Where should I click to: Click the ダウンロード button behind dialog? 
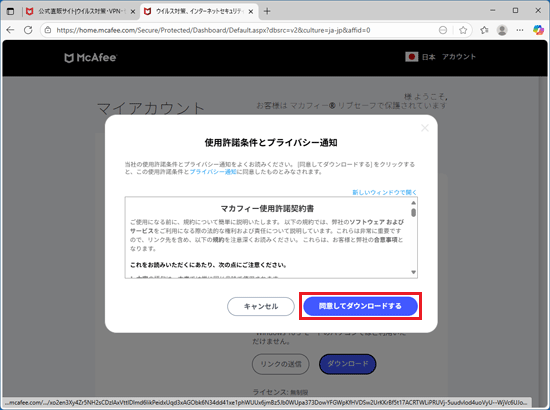pyautogui.click(x=348, y=364)
